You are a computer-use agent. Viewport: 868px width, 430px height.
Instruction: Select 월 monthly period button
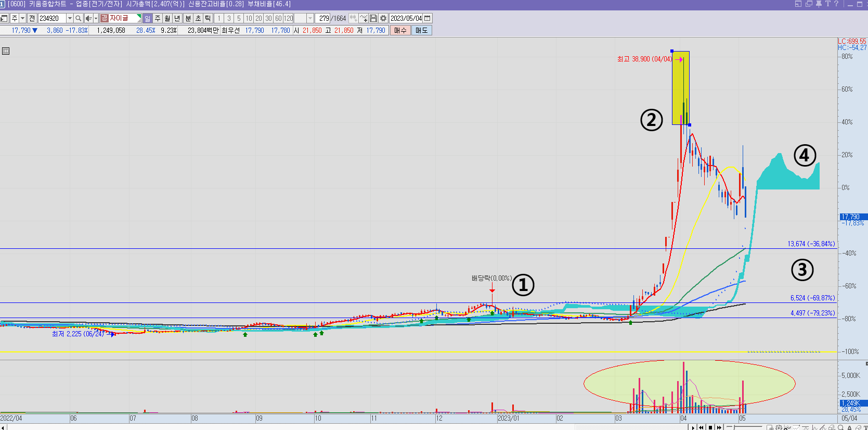tap(167, 18)
